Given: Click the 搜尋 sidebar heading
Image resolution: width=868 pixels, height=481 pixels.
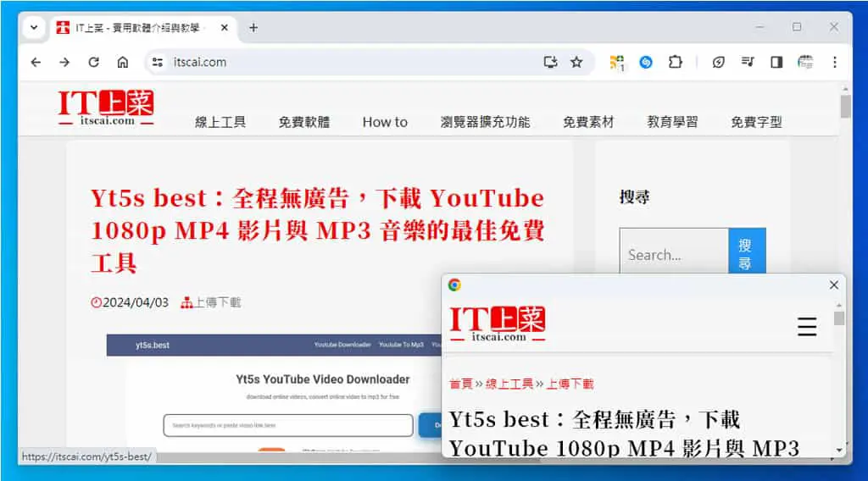Looking at the screenshot, I should [x=634, y=196].
